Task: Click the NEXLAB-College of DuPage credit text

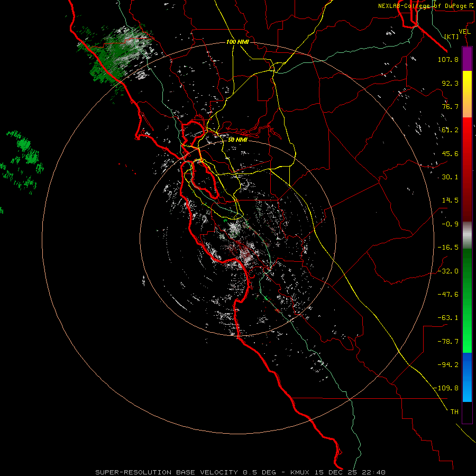Action: (426, 6)
